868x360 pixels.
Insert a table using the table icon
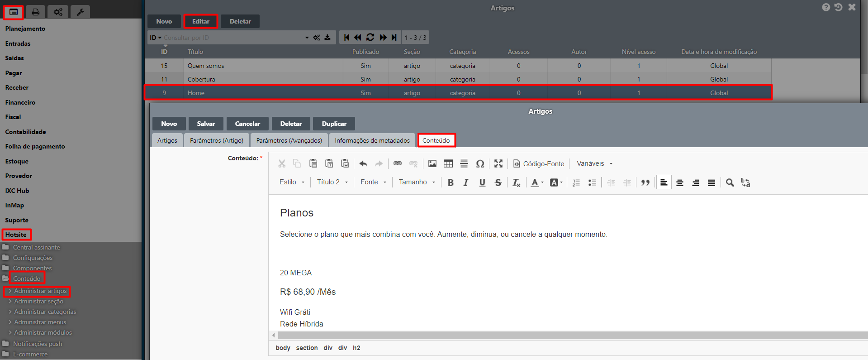448,163
